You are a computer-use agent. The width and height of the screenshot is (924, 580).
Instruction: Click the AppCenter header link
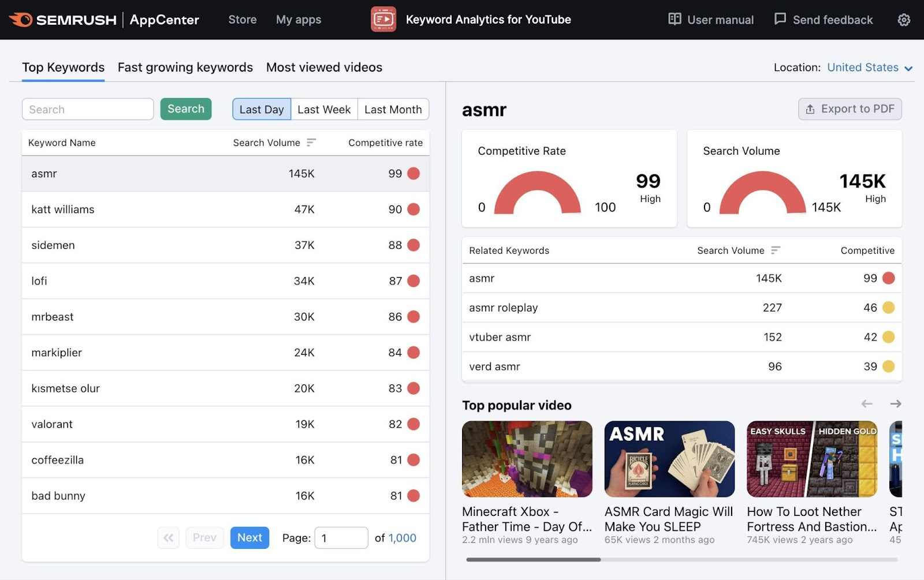point(165,20)
